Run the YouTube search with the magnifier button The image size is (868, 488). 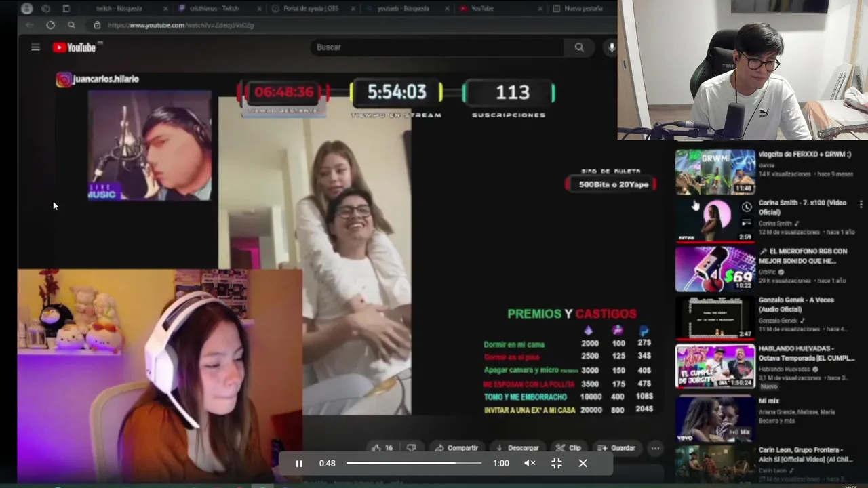(579, 47)
